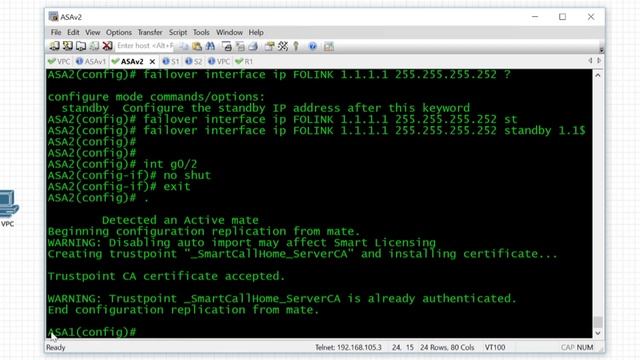The height and width of the screenshot is (360, 640).
Task: Click the ASA1(config)# prompt line
Action: (x=92, y=332)
